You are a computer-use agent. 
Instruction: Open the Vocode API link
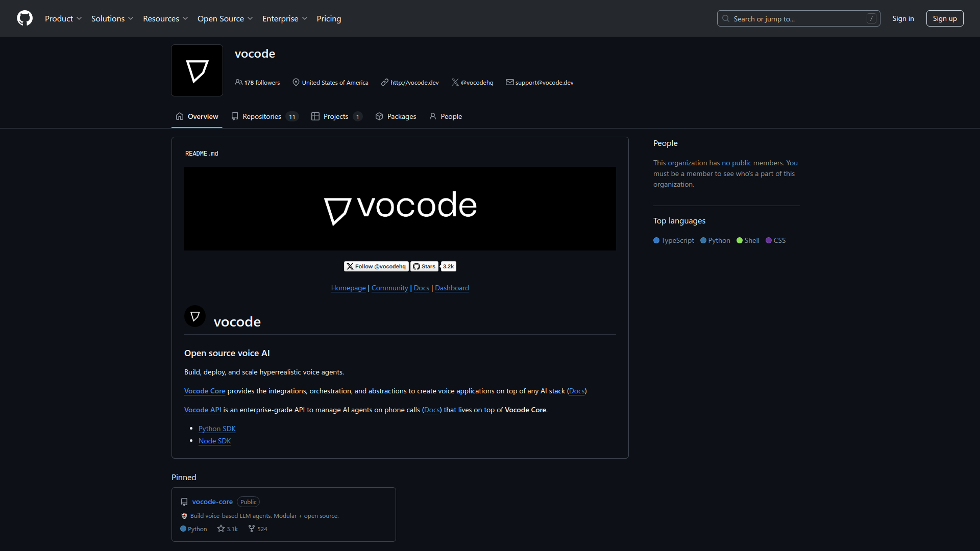click(203, 410)
